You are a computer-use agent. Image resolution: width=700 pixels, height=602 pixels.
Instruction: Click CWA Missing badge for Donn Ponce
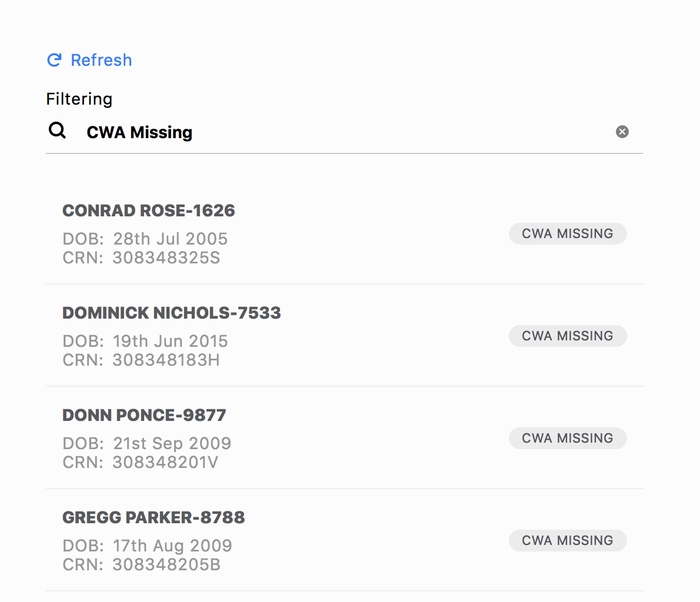click(568, 438)
